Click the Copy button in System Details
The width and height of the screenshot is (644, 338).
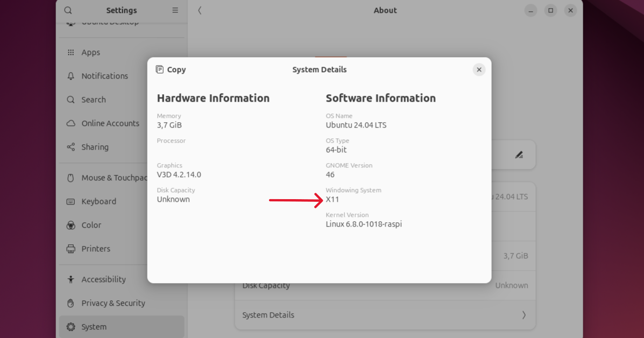171,69
